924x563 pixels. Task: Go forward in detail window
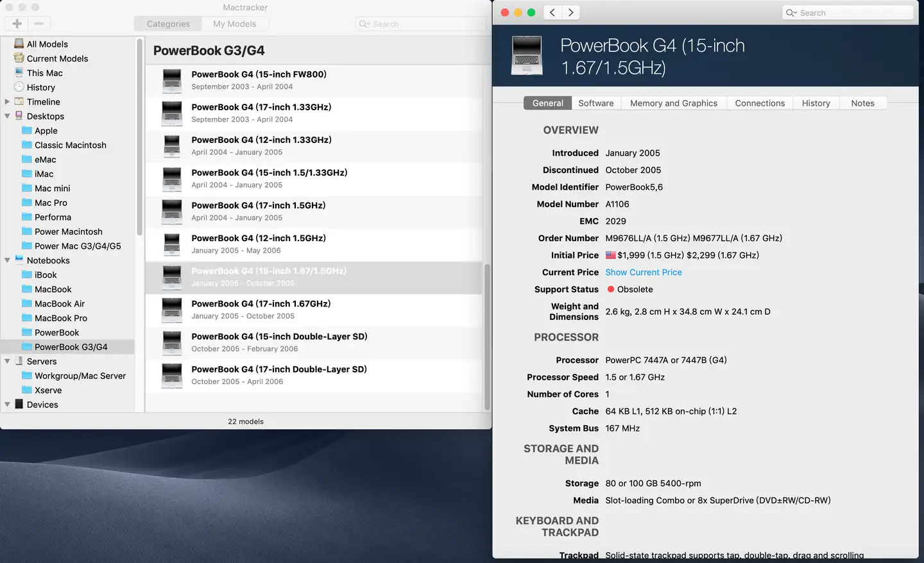point(570,12)
